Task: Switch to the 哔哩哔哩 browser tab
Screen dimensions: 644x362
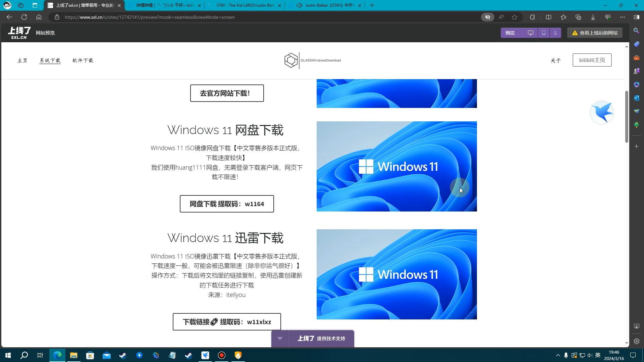Action: coord(165,5)
